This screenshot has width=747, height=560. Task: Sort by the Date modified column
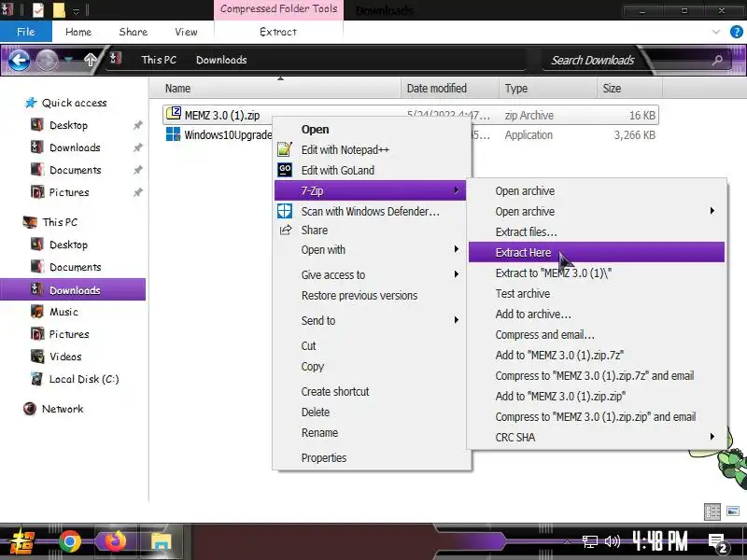[450, 88]
